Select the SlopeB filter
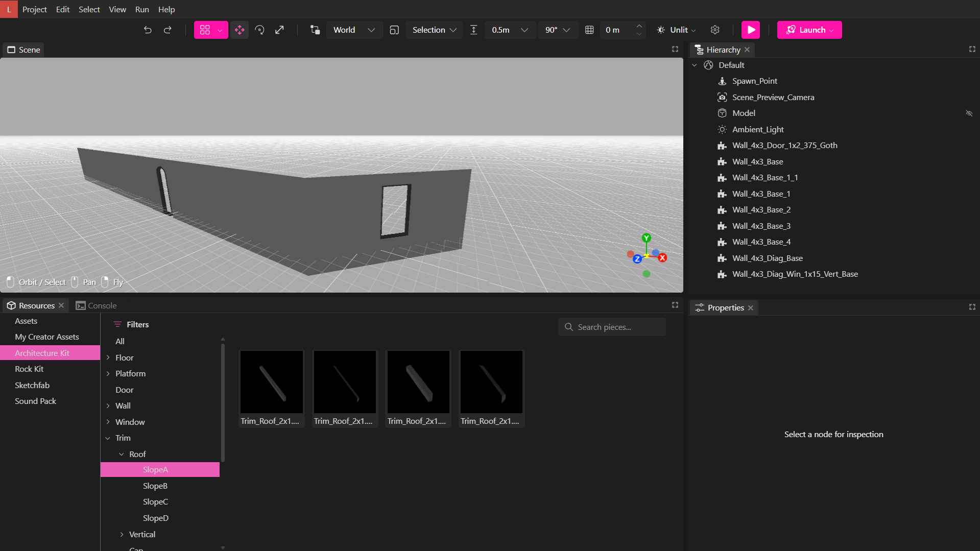 [155, 486]
